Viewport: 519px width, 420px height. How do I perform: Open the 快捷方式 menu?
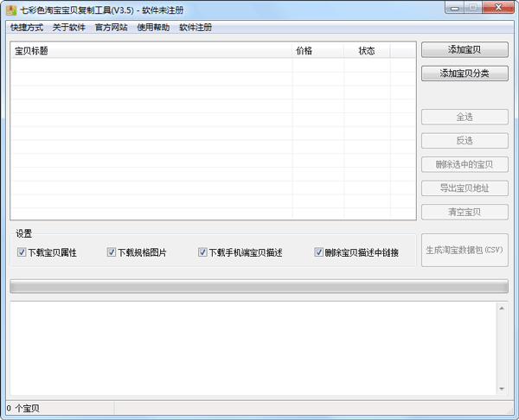pos(27,28)
